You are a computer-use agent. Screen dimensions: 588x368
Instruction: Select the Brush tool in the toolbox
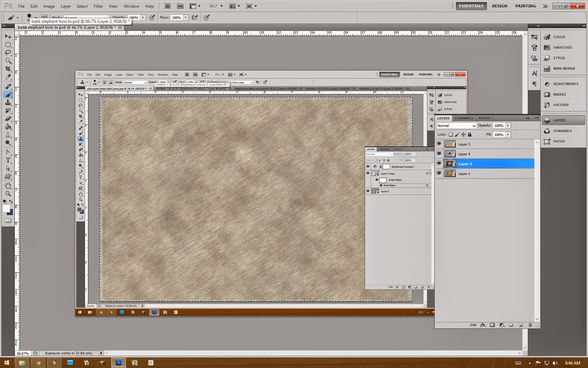tap(8, 95)
